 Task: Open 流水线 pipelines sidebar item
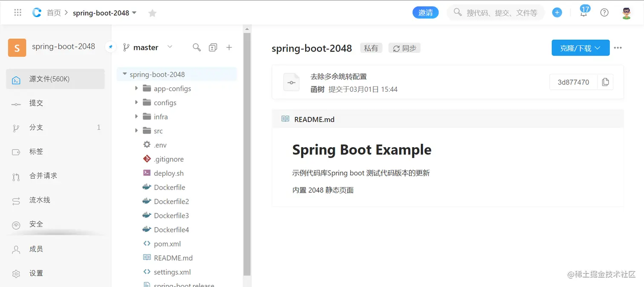point(55,200)
